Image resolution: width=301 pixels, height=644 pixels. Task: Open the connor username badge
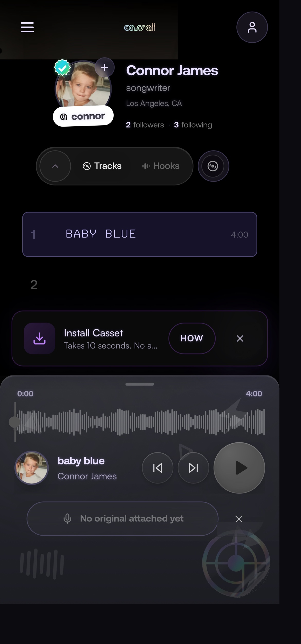(x=83, y=116)
